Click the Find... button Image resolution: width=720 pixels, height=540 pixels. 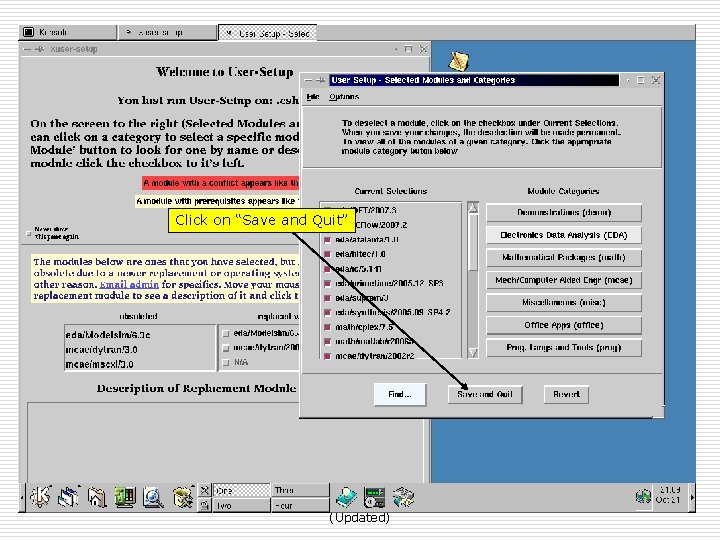coord(400,394)
